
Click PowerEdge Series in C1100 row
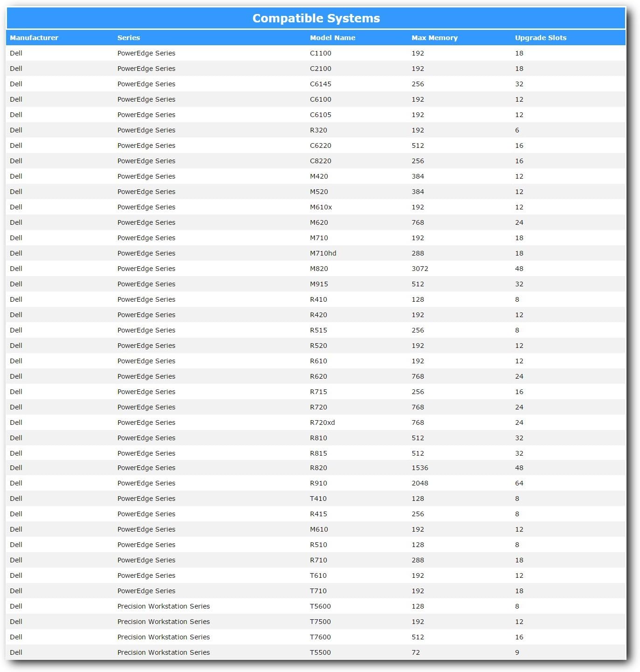click(x=146, y=53)
